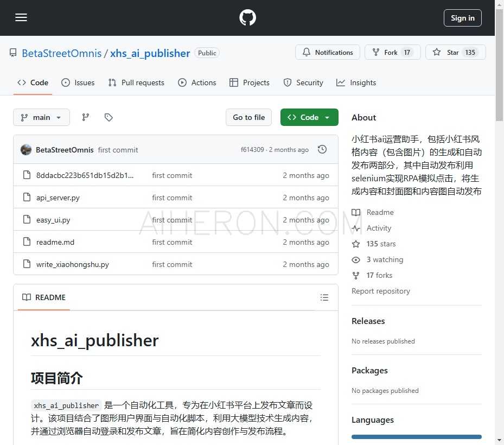
Task: Expand the main branch dropdown
Action: 41,117
